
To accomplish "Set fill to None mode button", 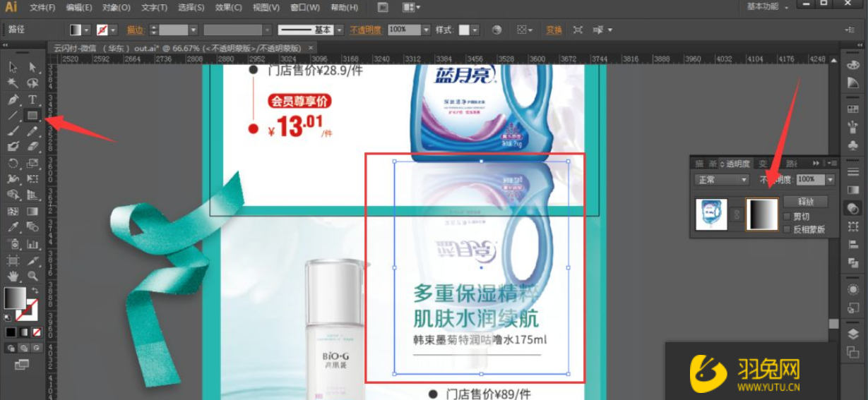I will [x=36, y=332].
